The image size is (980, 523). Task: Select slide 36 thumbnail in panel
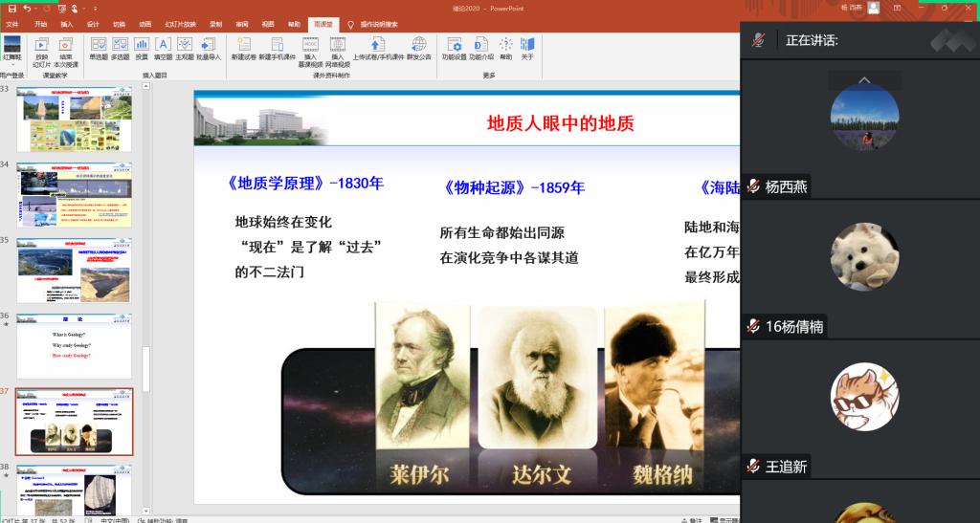(75, 345)
